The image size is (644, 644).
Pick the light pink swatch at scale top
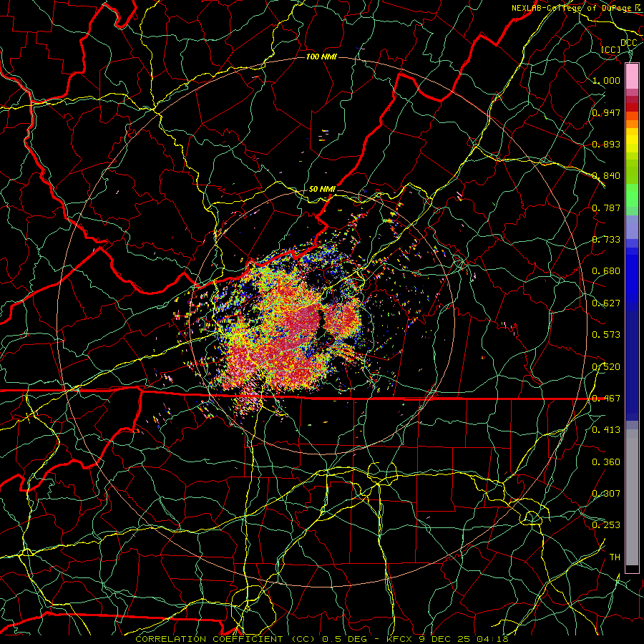(x=632, y=76)
